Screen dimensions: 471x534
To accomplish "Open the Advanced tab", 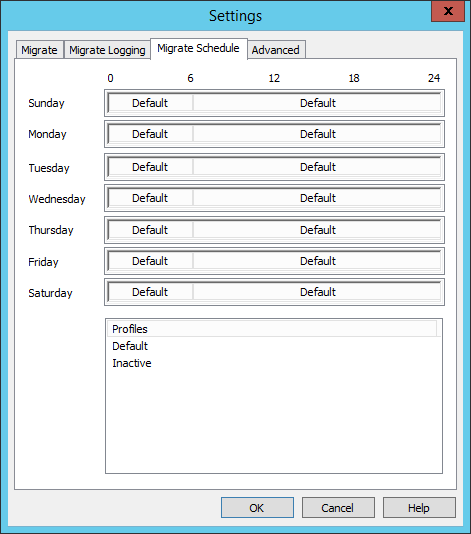I will point(276,50).
